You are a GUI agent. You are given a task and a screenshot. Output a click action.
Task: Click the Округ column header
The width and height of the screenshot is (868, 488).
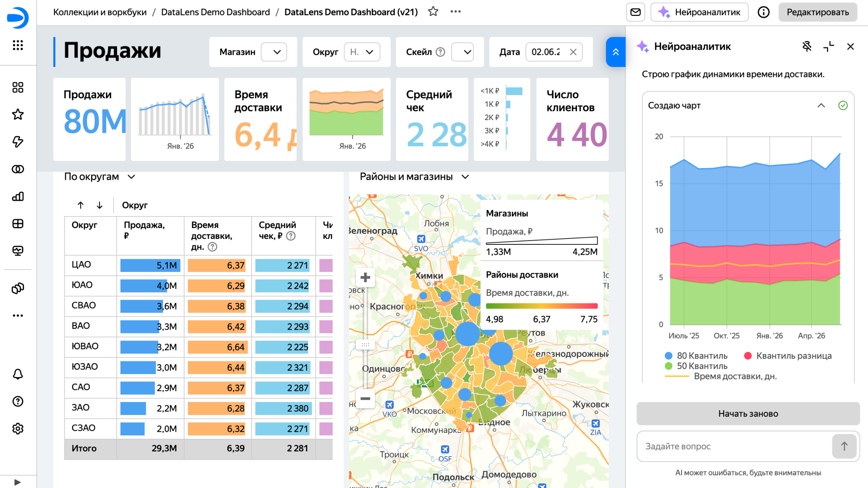coord(90,235)
